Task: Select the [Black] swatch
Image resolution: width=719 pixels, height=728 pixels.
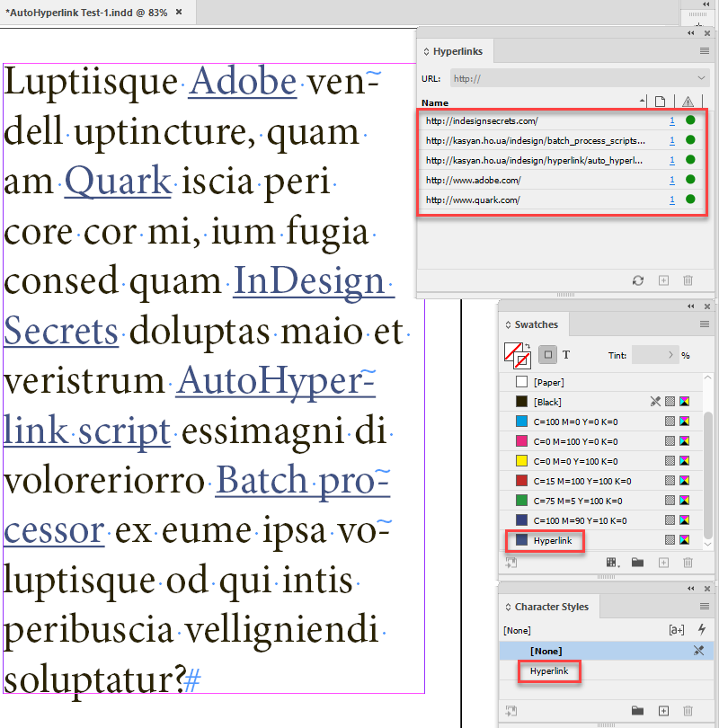Action: coord(601,402)
